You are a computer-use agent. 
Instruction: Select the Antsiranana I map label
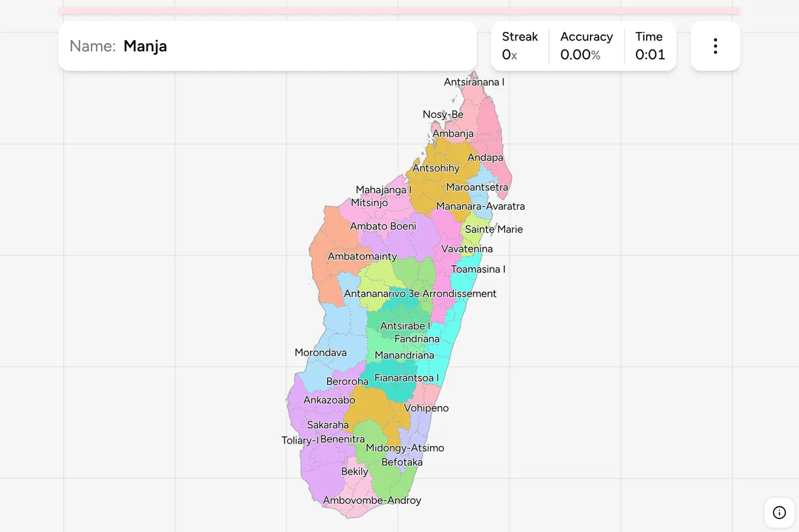(474, 82)
